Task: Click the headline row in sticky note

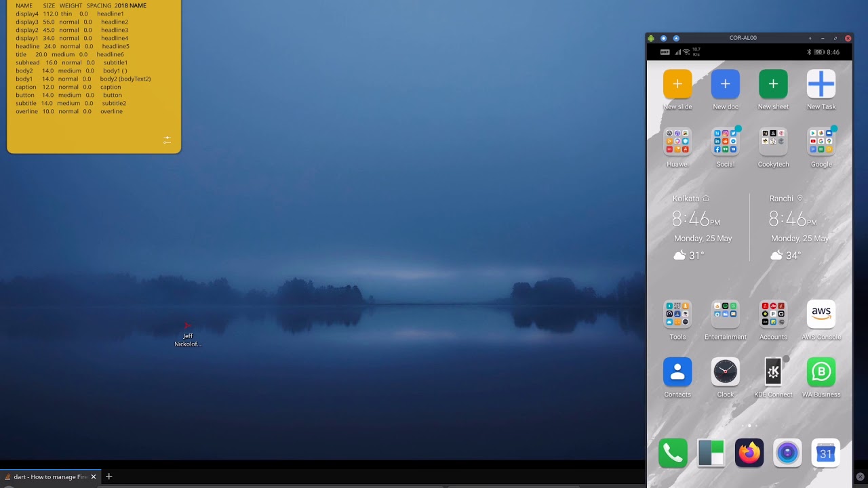Action: click(73, 46)
